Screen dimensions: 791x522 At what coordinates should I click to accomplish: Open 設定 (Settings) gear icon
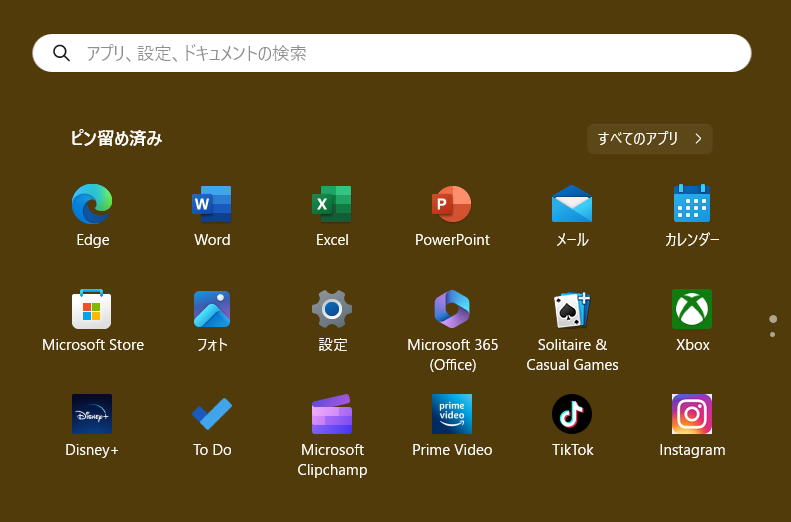pos(332,309)
